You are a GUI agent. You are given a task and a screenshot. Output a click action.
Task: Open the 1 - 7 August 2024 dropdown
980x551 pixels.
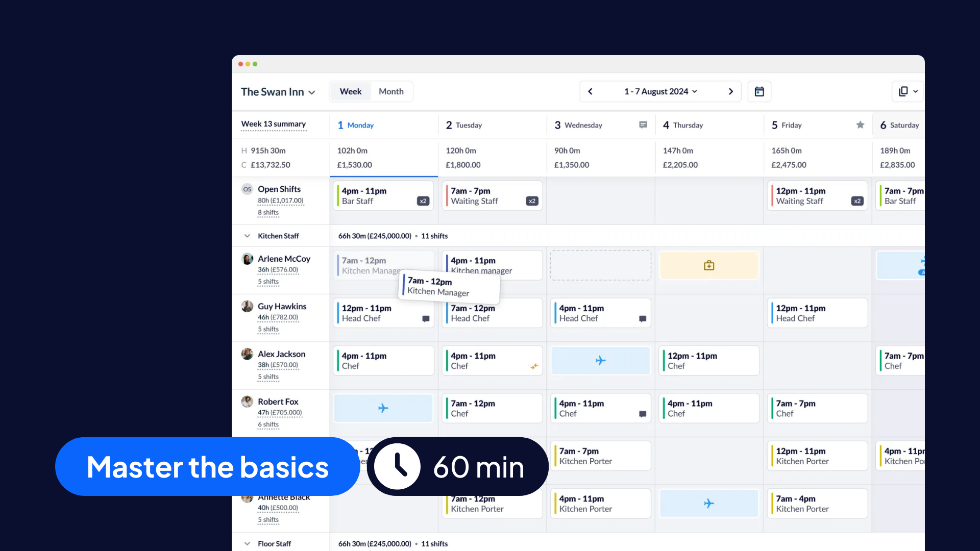click(660, 91)
